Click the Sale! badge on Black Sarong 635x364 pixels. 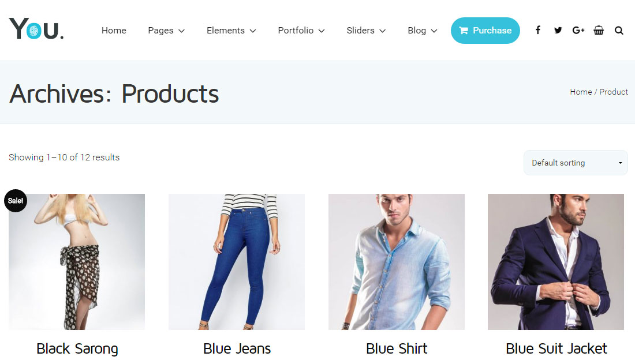[x=16, y=201]
